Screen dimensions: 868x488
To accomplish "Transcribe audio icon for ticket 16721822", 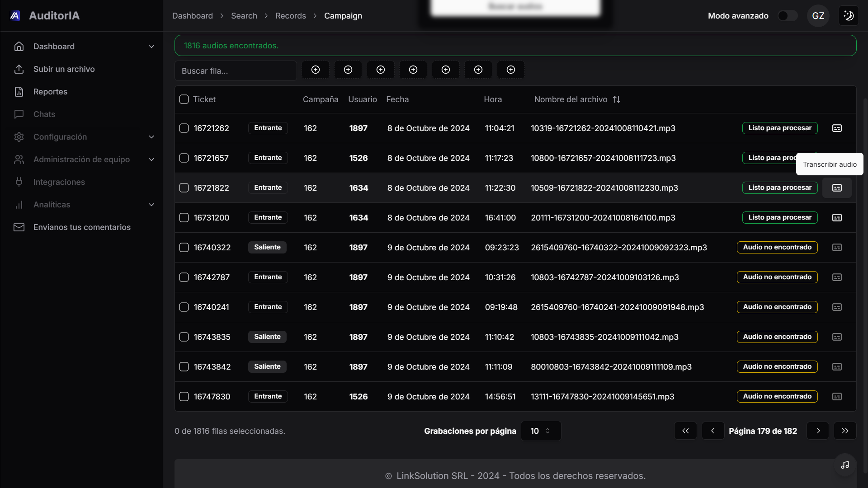I will click(837, 188).
